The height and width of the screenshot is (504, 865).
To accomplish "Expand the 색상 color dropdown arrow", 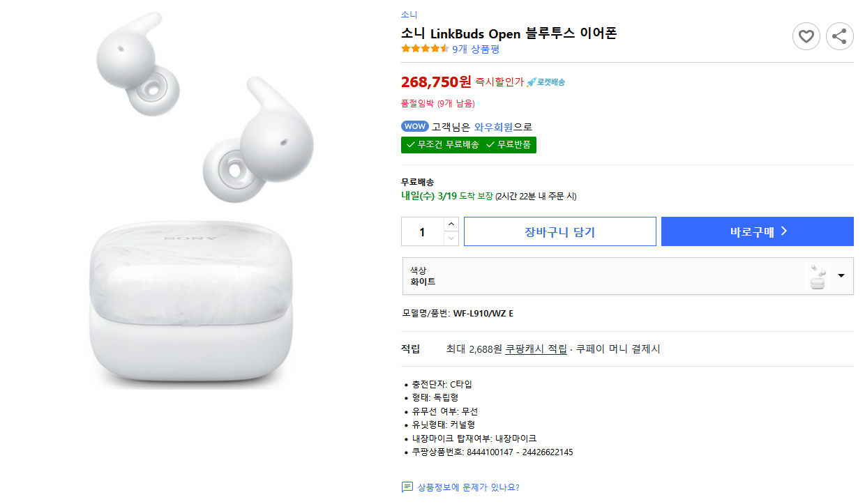I will click(841, 275).
